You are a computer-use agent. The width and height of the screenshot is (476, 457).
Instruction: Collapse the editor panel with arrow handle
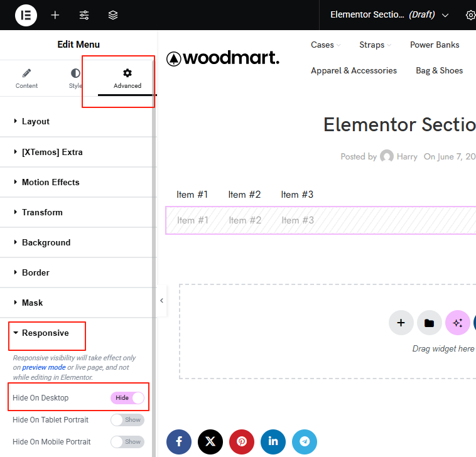click(x=161, y=301)
